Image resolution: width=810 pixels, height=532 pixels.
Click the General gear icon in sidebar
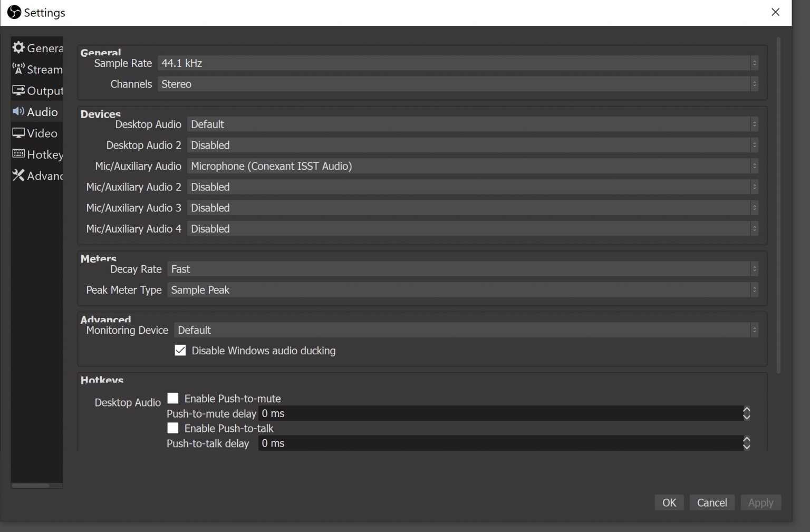(x=18, y=47)
